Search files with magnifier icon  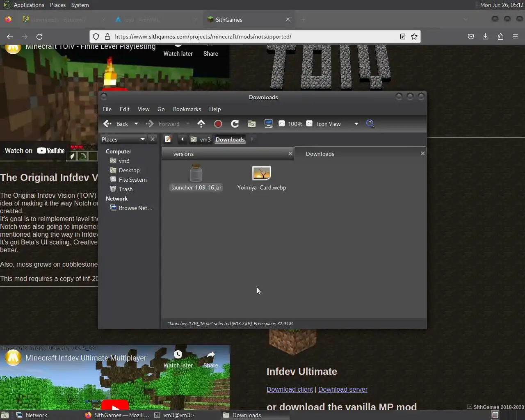click(x=370, y=124)
